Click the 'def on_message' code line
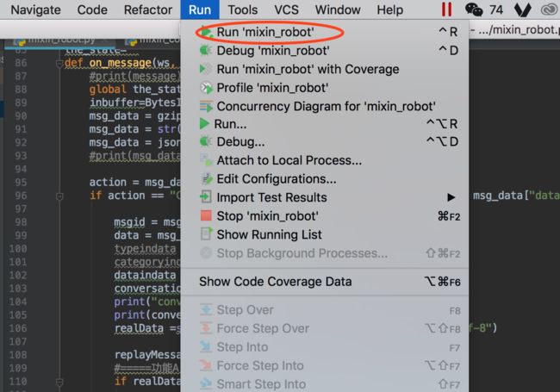 point(122,63)
